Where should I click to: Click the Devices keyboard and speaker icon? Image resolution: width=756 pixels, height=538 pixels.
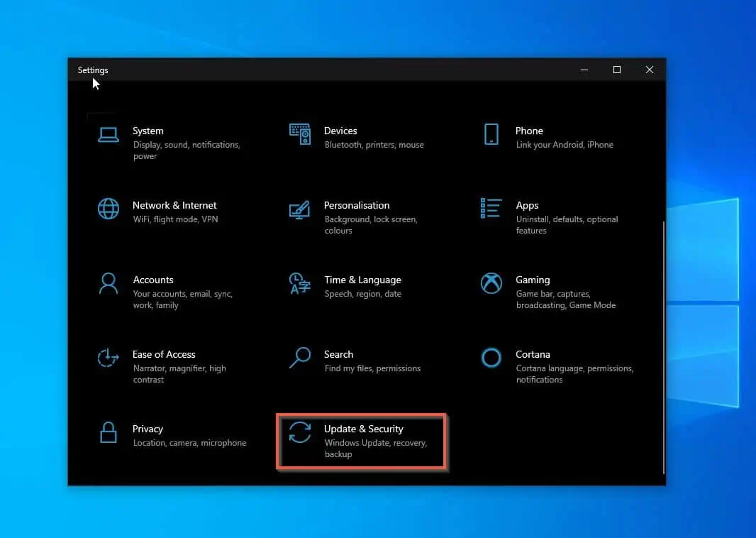pyautogui.click(x=300, y=134)
